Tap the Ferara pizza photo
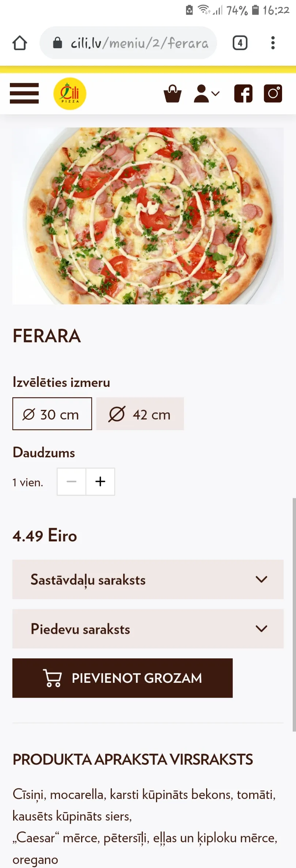 148,216
